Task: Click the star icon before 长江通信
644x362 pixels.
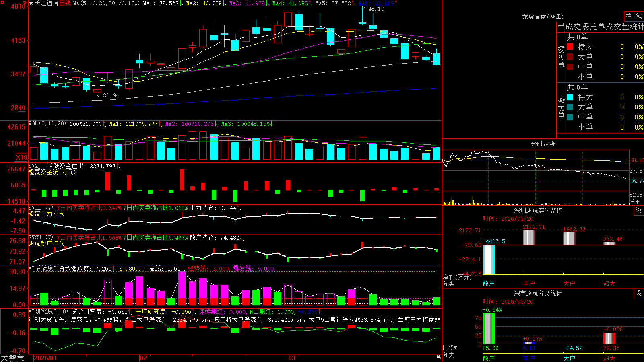Action: (x=31, y=3)
